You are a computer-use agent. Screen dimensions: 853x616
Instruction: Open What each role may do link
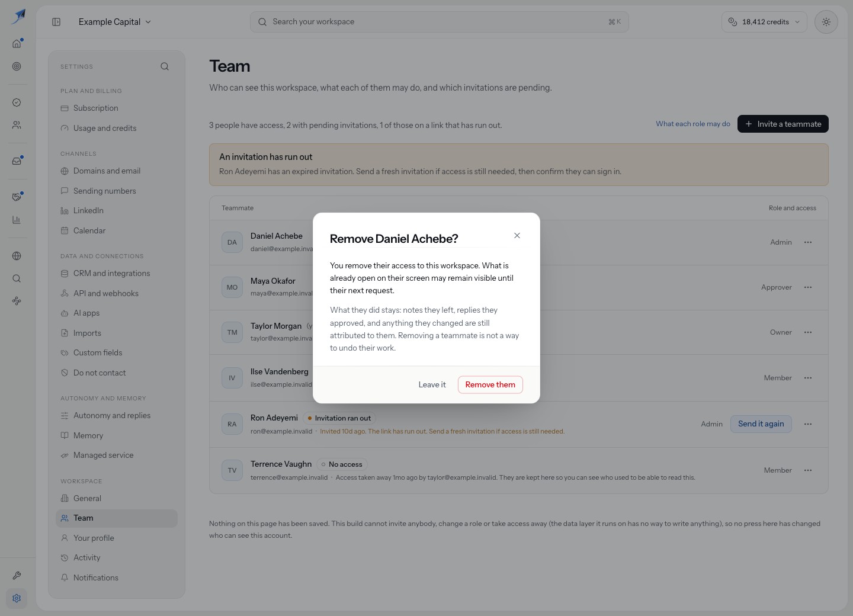[x=692, y=124]
